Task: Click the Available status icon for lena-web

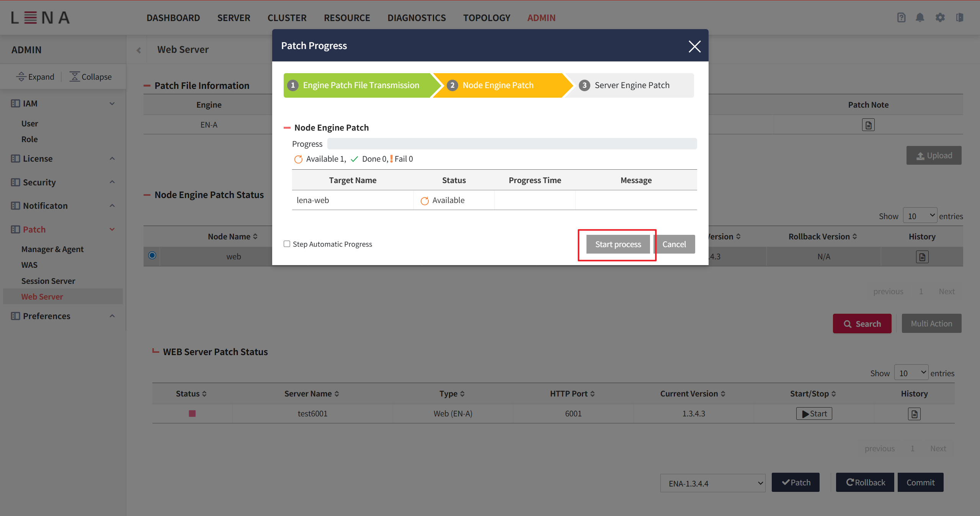Action: coord(425,201)
